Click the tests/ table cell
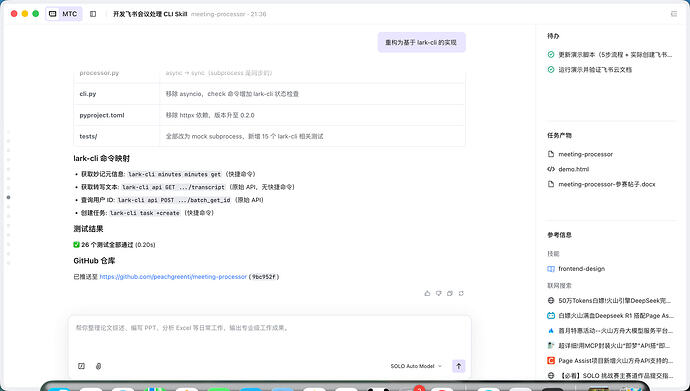 (117, 136)
